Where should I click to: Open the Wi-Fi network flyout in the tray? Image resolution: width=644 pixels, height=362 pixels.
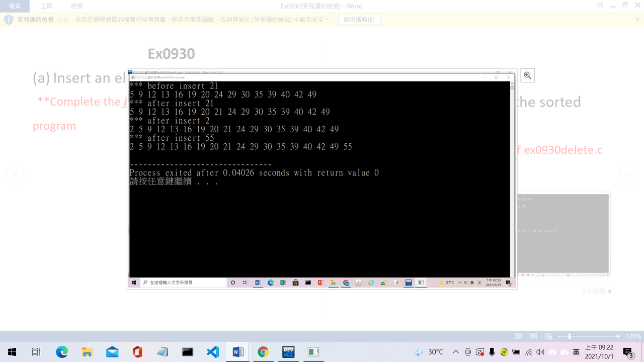click(529, 352)
